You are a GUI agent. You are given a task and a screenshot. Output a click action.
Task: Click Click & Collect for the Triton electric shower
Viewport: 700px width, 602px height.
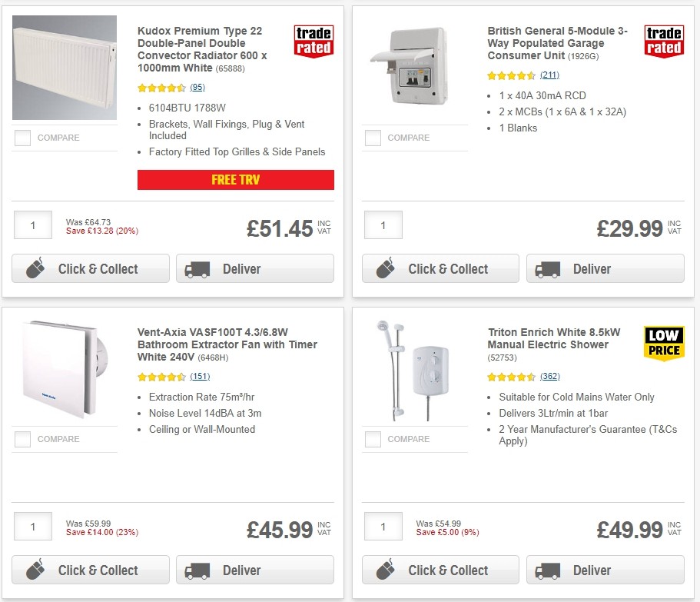pos(440,570)
